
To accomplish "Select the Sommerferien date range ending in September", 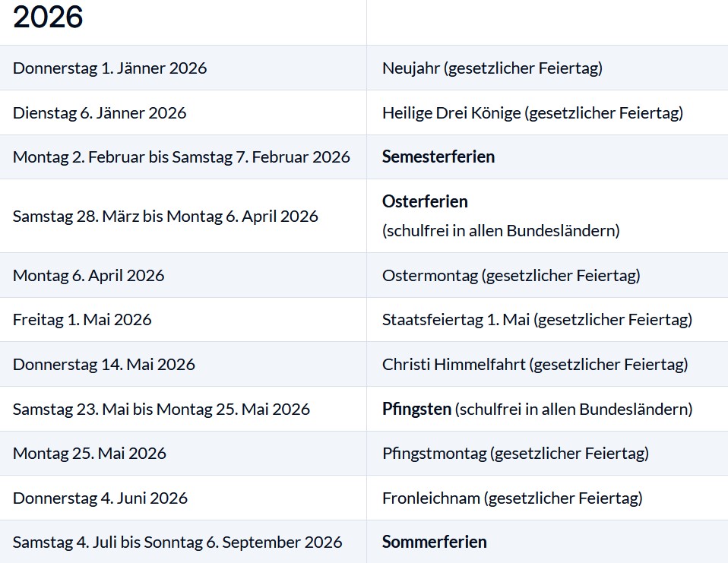I will coord(177,542).
